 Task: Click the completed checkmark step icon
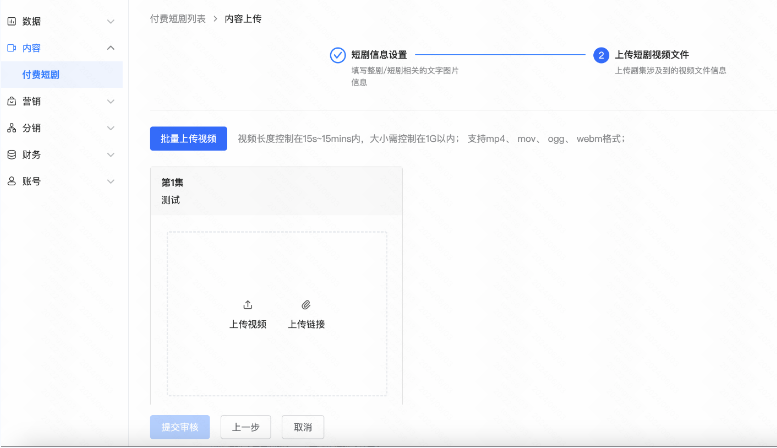click(337, 55)
